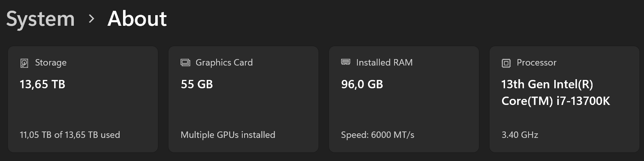Image resolution: width=644 pixels, height=161 pixels.
Task: Click the Storage drive icon
Action: click(24, 63)
